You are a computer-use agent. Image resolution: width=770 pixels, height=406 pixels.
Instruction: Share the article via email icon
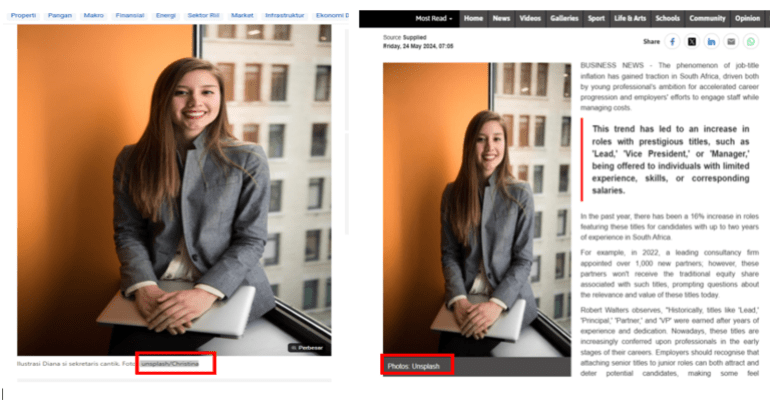tap(731, 42)
